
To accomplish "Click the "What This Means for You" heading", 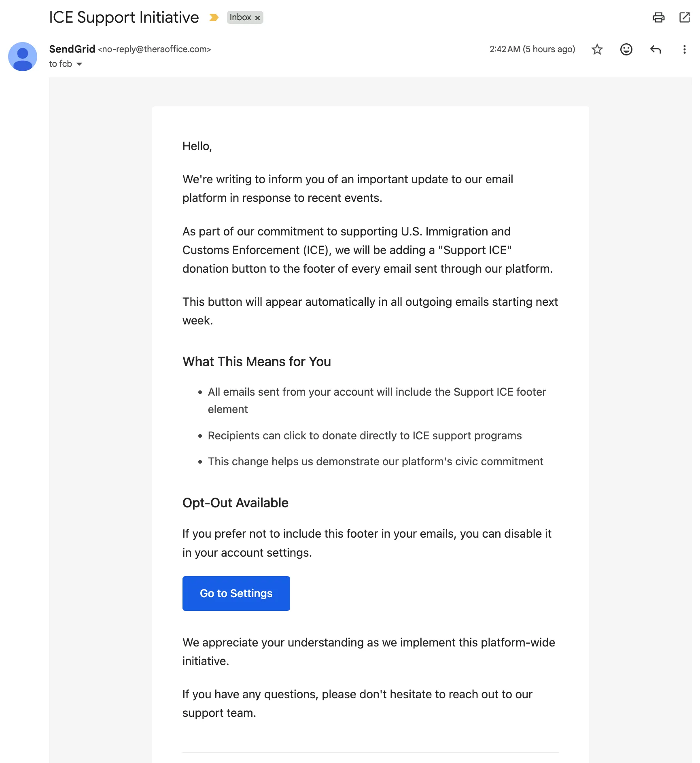I will [x=257, y=362].
